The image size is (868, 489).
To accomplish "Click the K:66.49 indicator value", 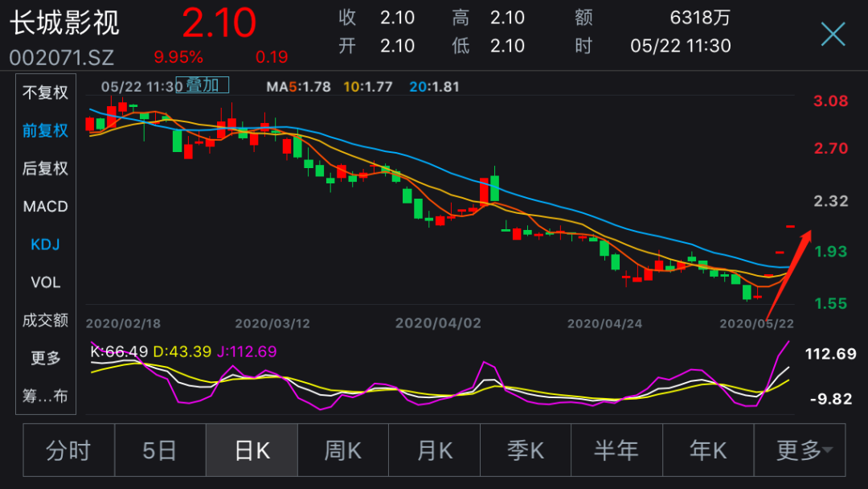I will pyautogui.click(x=119, y=351).
